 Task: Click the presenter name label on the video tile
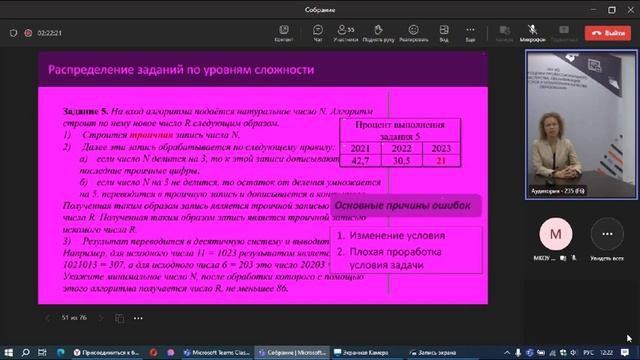pyautogui.click(x=558, y=191)
